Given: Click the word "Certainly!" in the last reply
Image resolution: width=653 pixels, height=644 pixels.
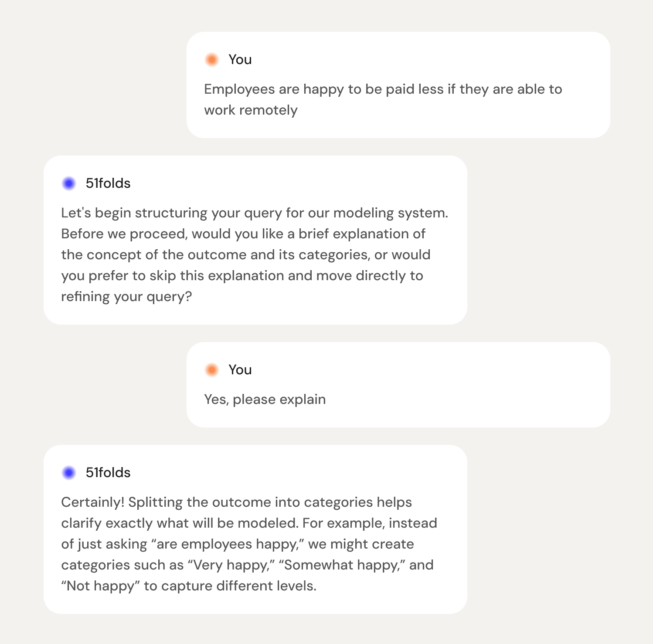Looking at the screenshot, I should [x=93, y=502].
